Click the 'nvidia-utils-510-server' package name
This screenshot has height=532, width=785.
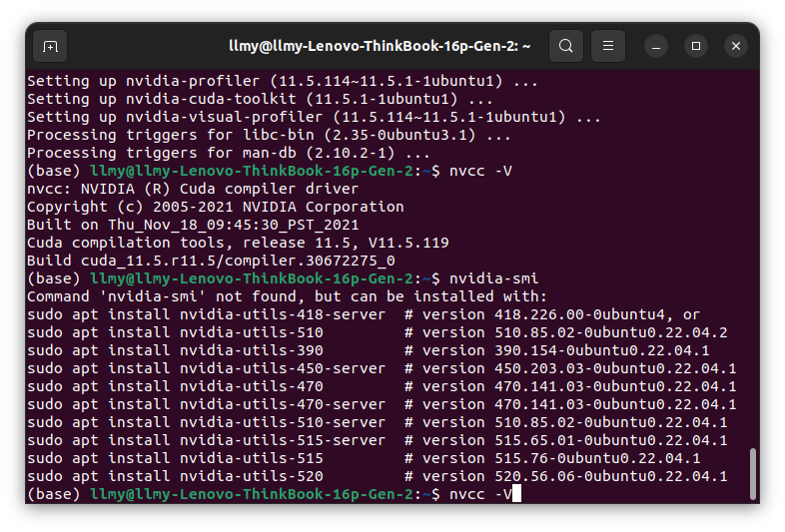283,423
